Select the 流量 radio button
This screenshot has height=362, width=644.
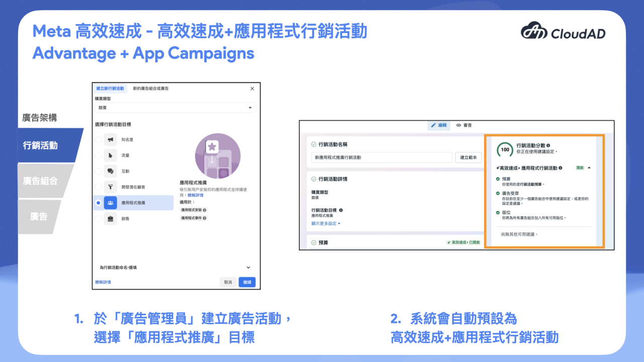[98, 156]
